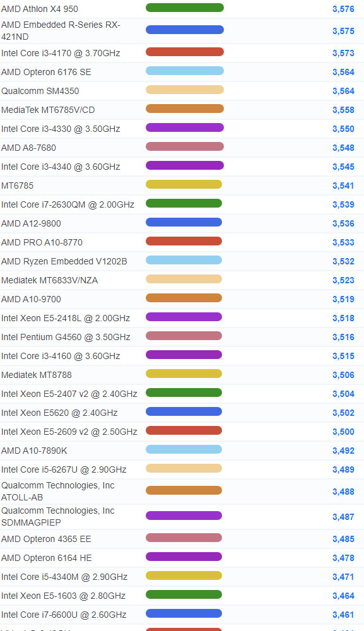Open Intel Core i5-4340M @ 2.90GHz
The width and height of the screenshot is (364, 631).
coord(64,577)
